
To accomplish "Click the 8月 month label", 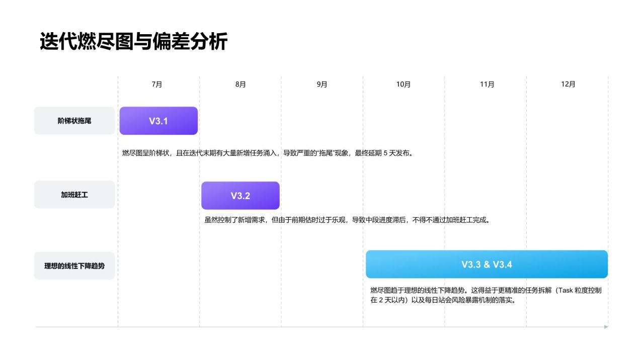I will (240, 84).
